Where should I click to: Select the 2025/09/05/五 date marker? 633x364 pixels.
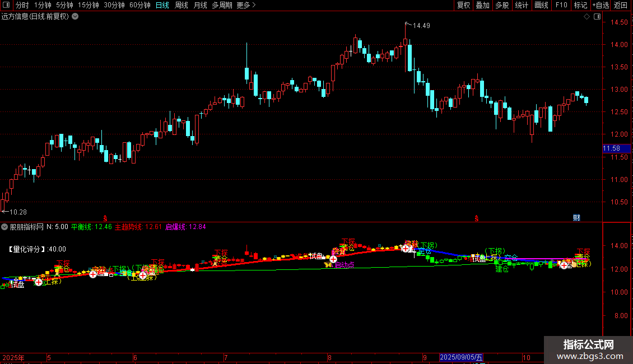click(461, 357)
